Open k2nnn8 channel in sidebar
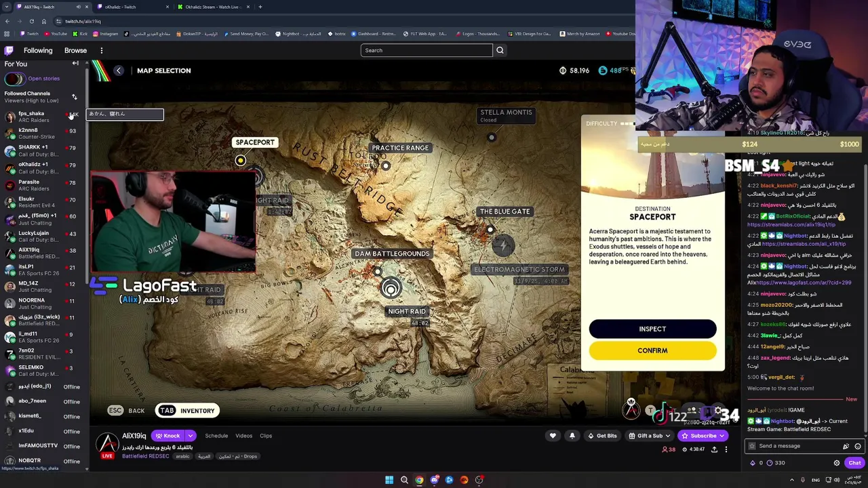Screen dimensions: 868x488 coord(42,134)
